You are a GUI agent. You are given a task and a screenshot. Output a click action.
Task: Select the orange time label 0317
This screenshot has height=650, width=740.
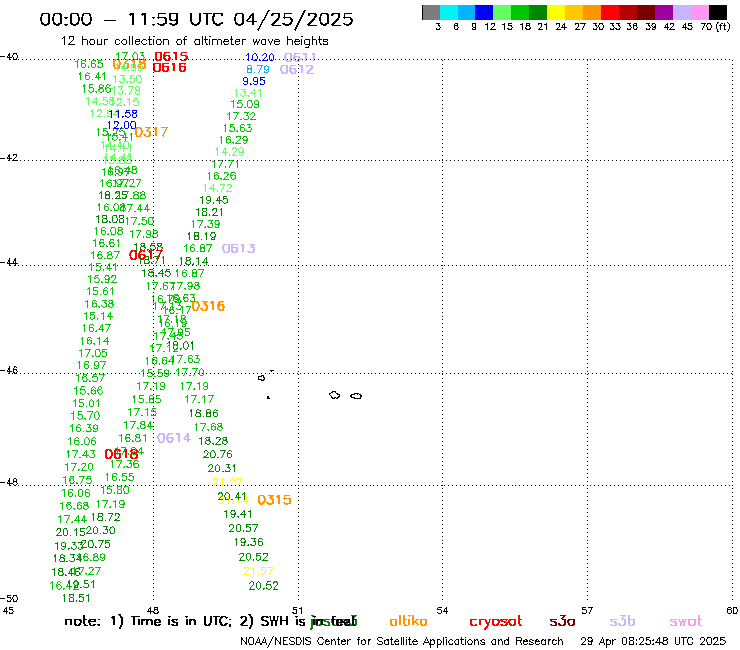click(151, 132)
